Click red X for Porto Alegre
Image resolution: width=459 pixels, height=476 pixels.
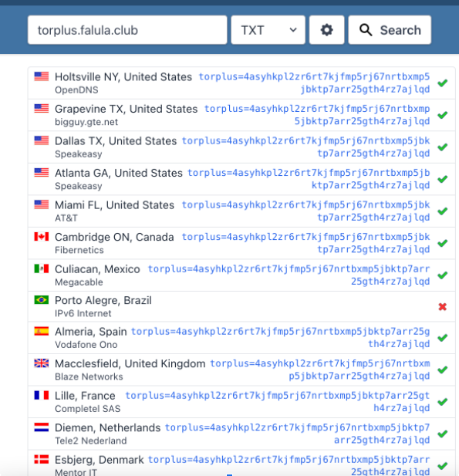(442, 307)
